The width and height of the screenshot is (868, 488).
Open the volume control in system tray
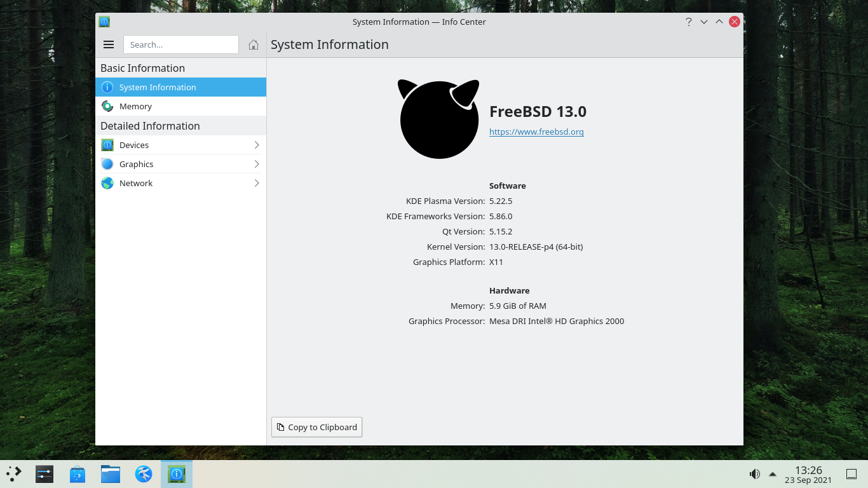pos(754,474)
